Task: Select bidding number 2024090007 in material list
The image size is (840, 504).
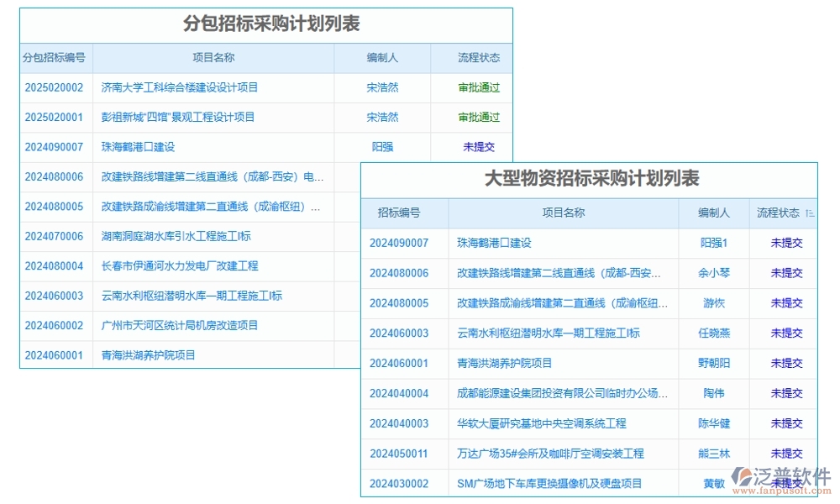Action: pos(402,243)
